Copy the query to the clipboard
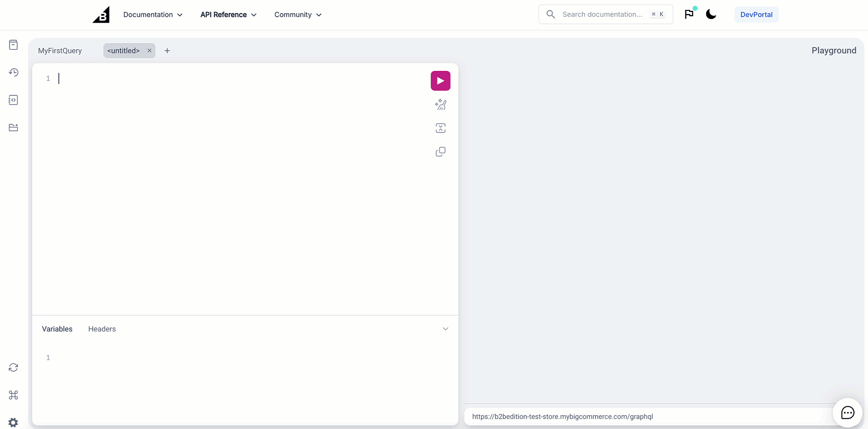 tap(440, 151)
